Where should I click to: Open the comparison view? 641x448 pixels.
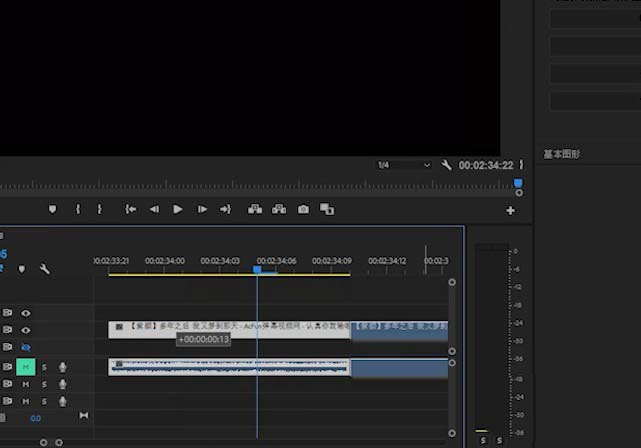(x=327, y=209)
